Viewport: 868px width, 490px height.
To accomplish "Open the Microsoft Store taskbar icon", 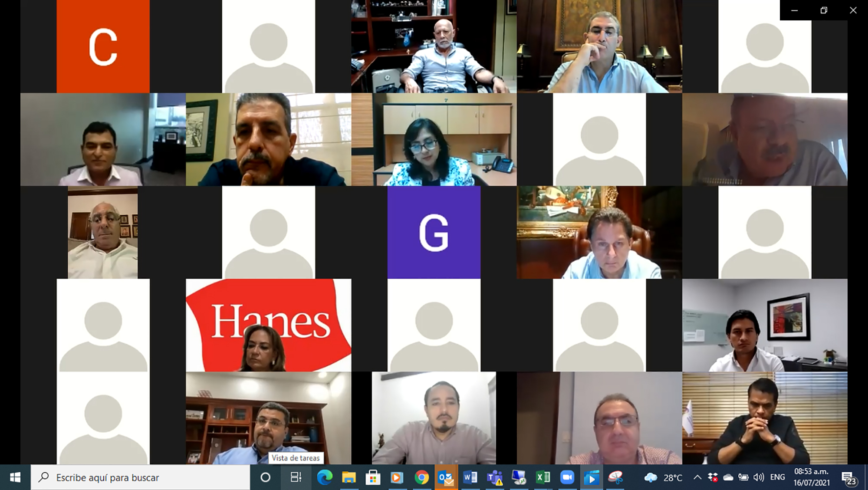I will click(x=373, y=477).
